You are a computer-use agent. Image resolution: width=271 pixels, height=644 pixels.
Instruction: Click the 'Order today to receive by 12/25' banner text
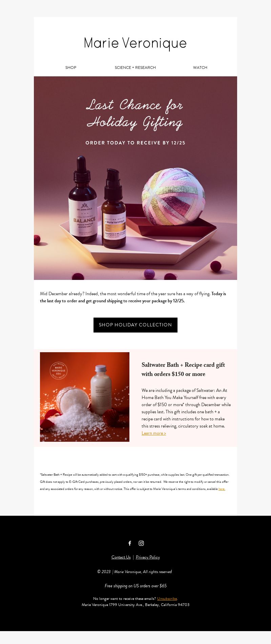(x=135, y=143)
